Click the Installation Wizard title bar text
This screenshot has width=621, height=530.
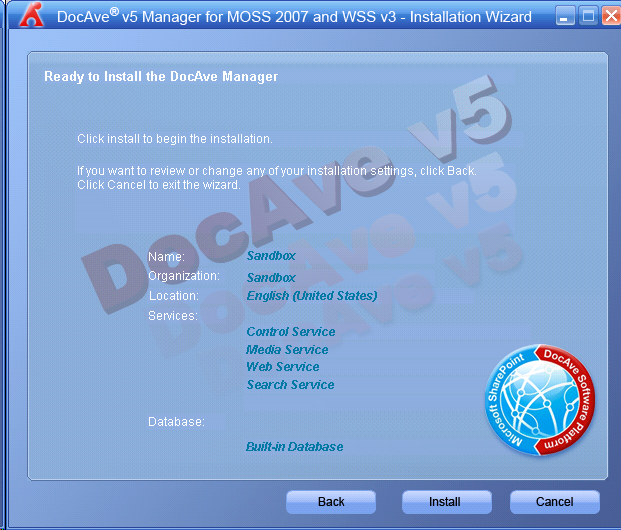[x=294, y=16]
